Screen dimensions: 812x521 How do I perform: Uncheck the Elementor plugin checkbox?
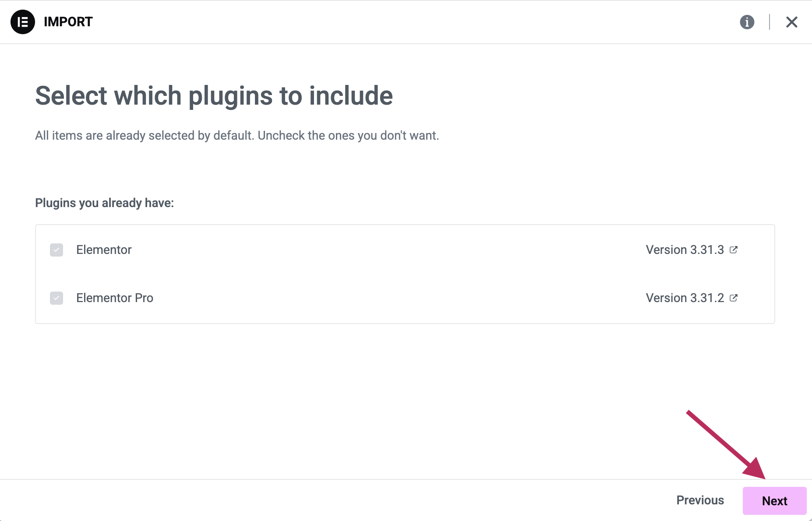56,250
